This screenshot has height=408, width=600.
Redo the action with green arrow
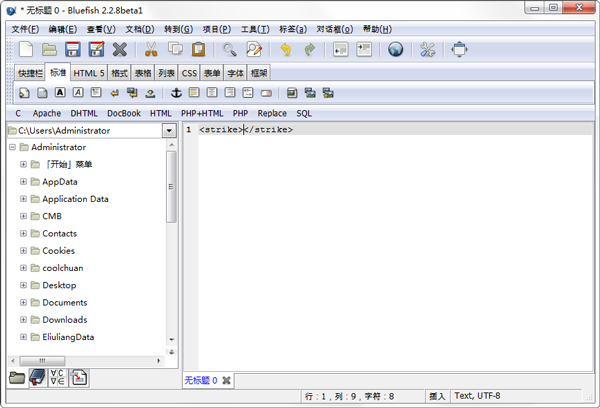[310, 49]
